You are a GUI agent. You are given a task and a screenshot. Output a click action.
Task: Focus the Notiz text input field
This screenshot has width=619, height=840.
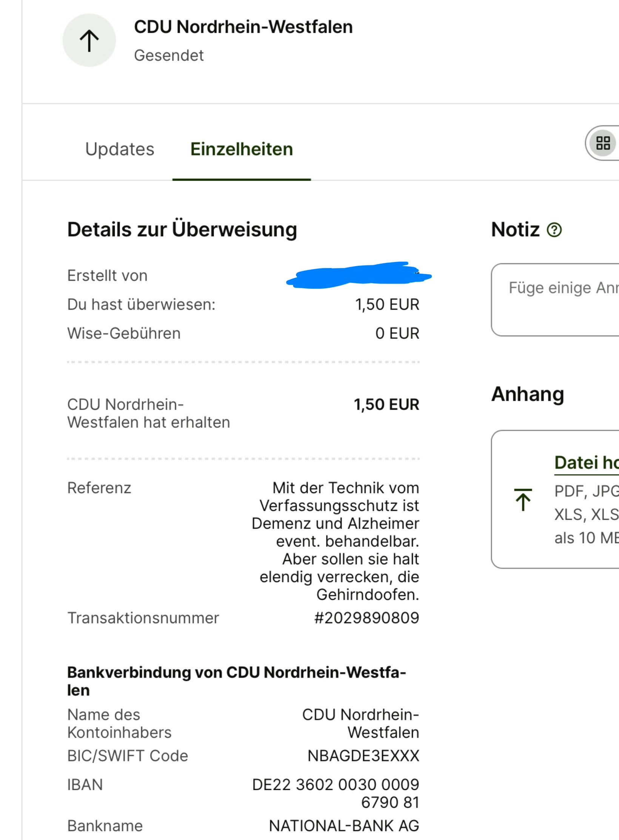(559, 299)
